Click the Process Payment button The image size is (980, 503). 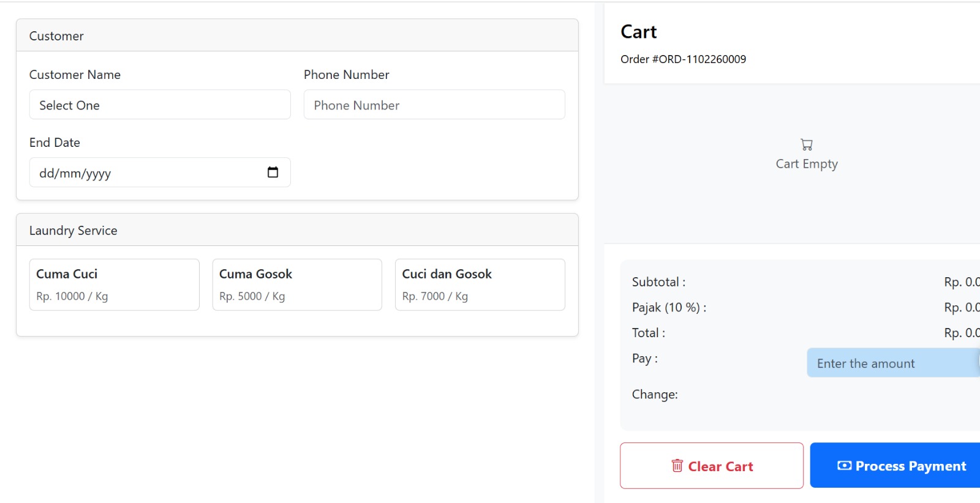pos(895,466)
